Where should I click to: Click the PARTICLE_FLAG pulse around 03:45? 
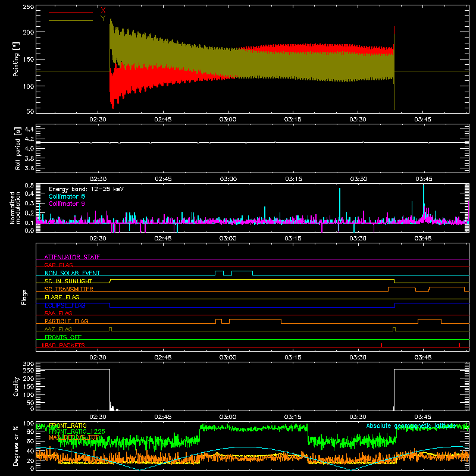[x=430, y=321]
